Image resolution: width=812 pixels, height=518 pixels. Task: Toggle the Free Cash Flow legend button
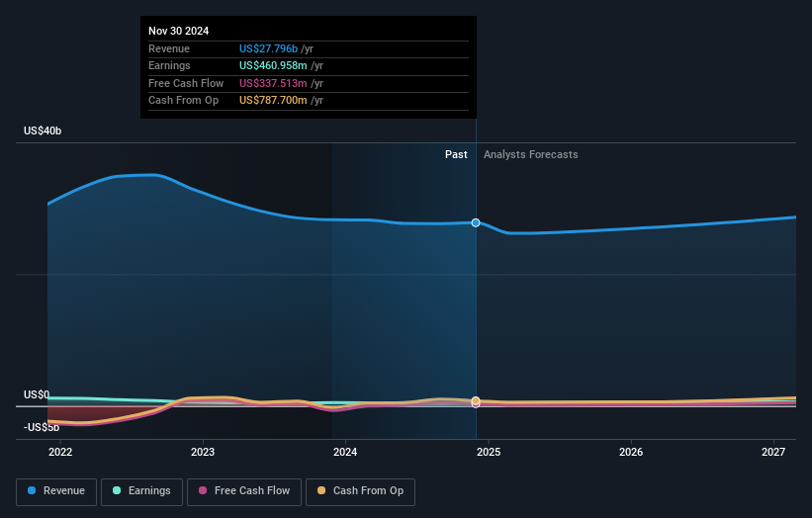(244, 491)
